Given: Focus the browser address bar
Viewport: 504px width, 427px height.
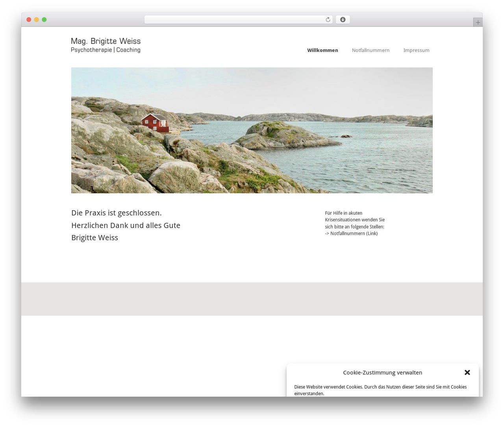Looking at the screenshot, I should [x=239, y=20].
